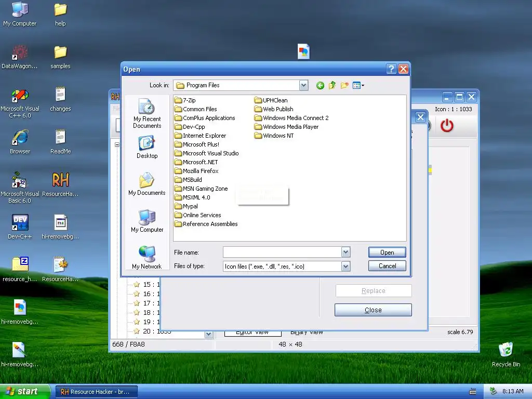Select tree item 18 in Resource Hacker
Viewport: 532px width, 399px height.
tap(146, 312)
